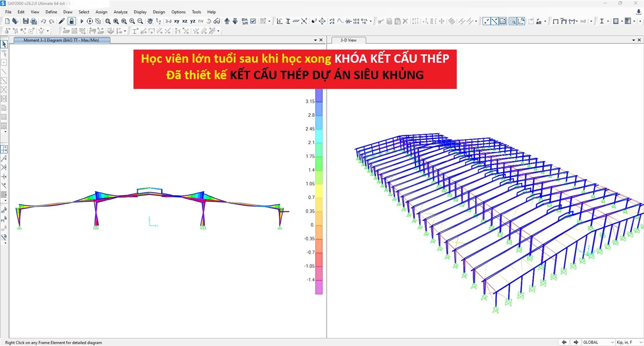Click the Perspective Toggle glasses icon
This screenshot has height=346, width=644.
(x=216, y=21)
